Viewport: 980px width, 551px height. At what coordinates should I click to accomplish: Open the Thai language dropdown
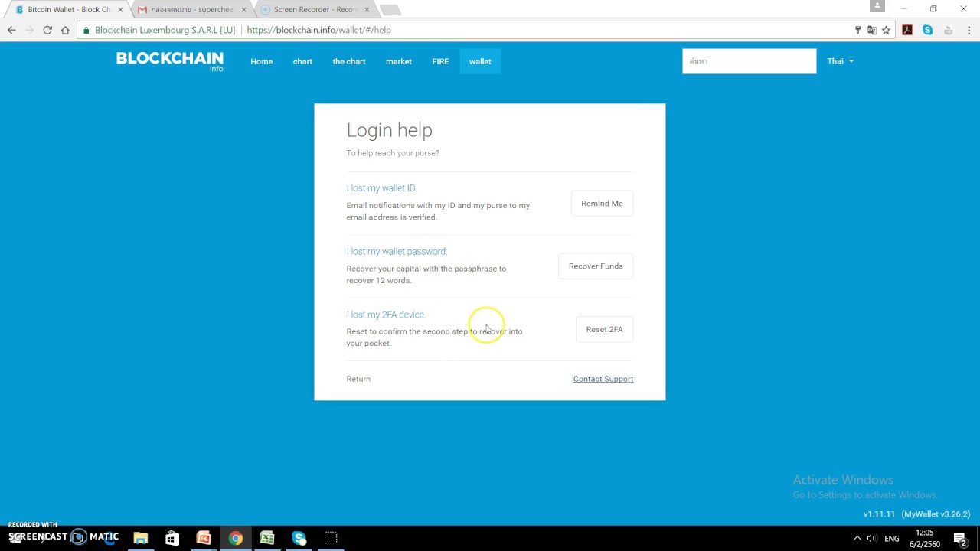pos(841,61)
